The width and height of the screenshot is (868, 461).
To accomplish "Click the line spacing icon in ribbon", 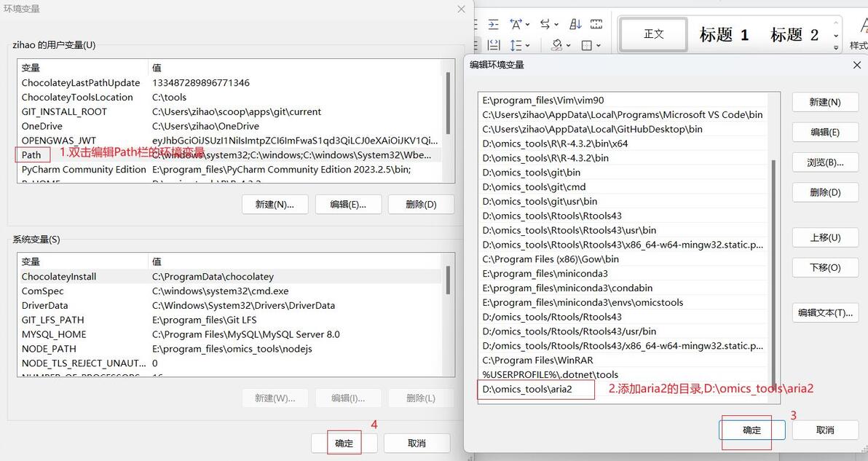I will (x=516, y=45).
